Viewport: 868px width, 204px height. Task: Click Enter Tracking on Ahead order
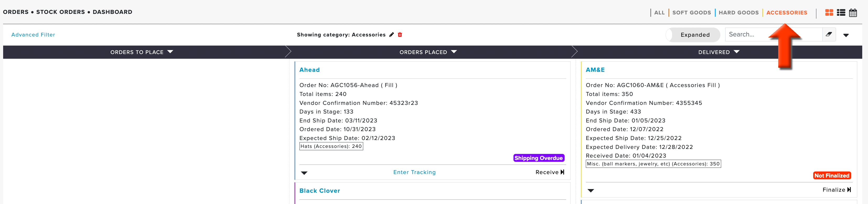(x=414, y=172)
